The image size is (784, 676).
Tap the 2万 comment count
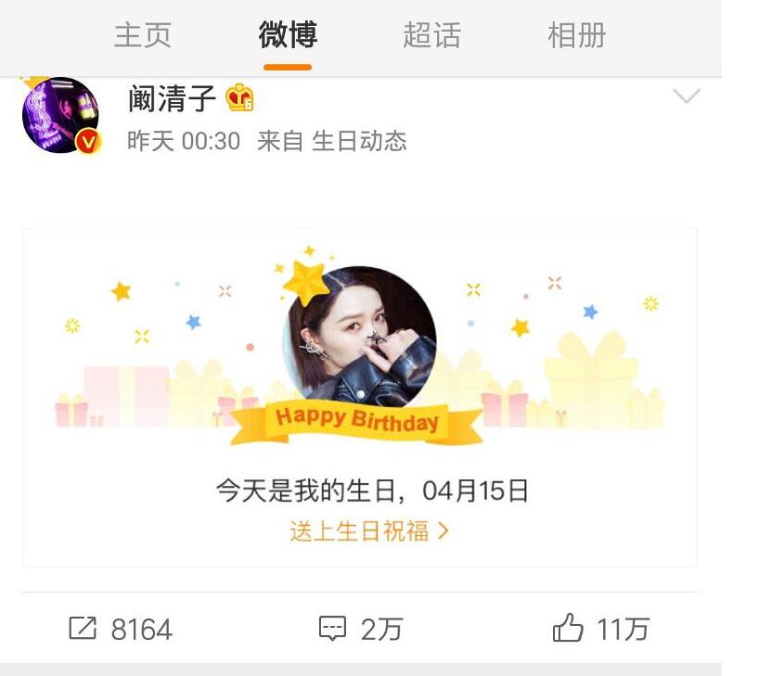click(x=381, y=629)
